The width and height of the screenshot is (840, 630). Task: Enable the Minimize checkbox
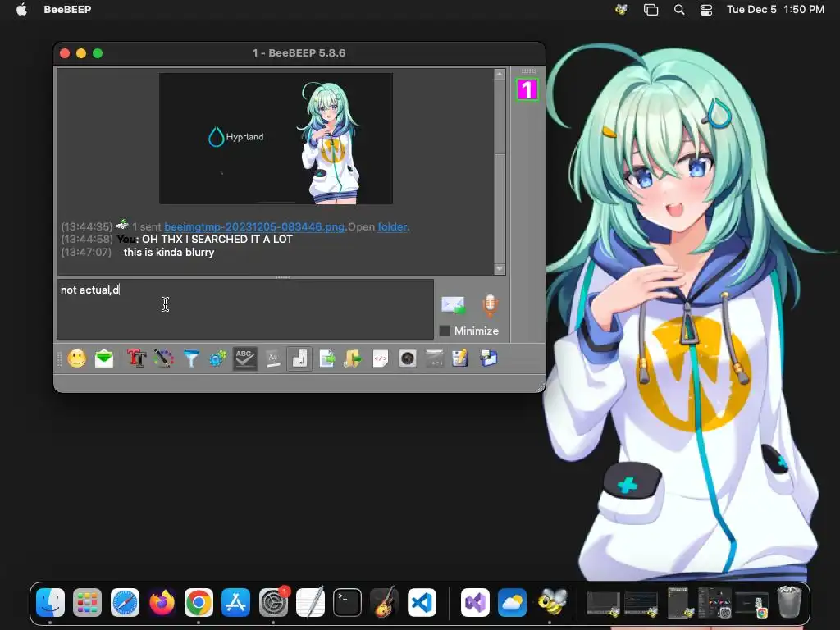[x=445, y=331]
